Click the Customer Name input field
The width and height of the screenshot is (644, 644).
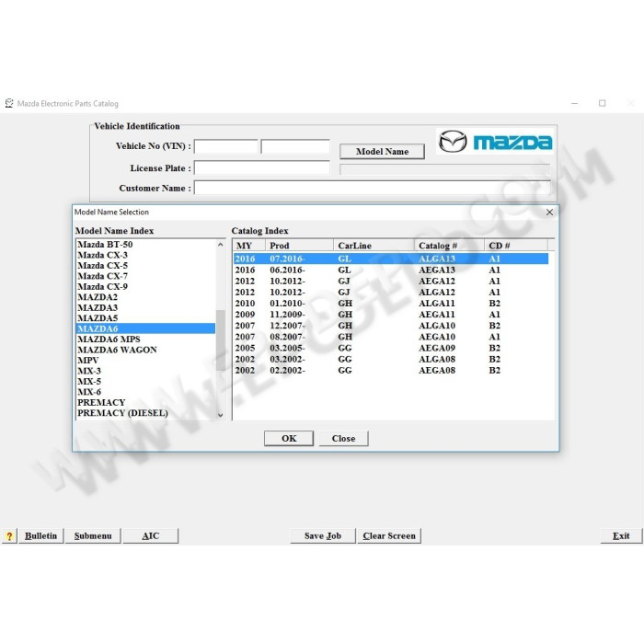(x=372, y=188)
